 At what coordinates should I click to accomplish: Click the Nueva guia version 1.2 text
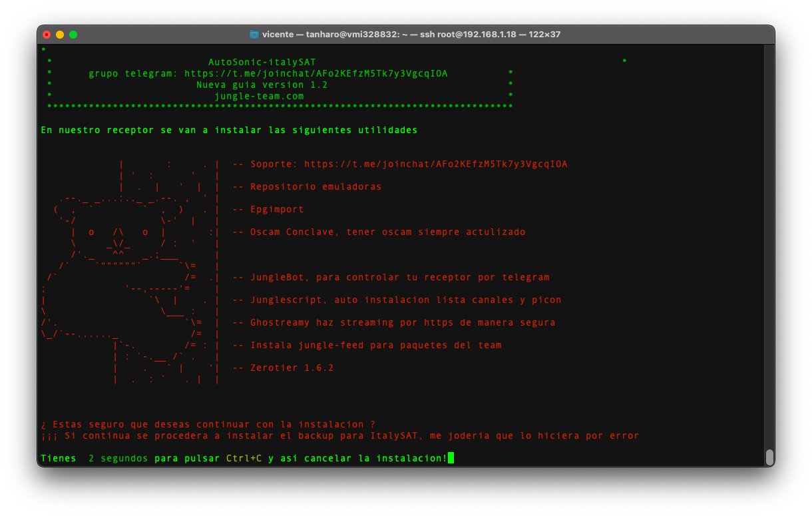click(x=262, y=85)
